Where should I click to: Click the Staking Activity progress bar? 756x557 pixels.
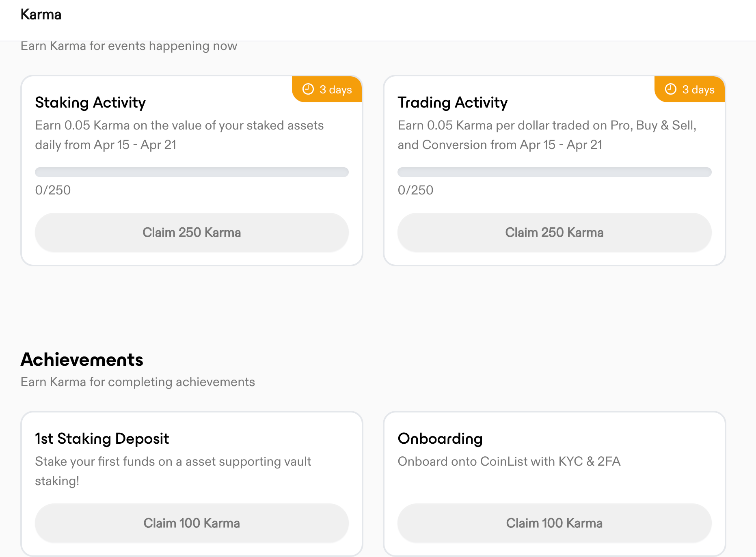coord(191,172)
